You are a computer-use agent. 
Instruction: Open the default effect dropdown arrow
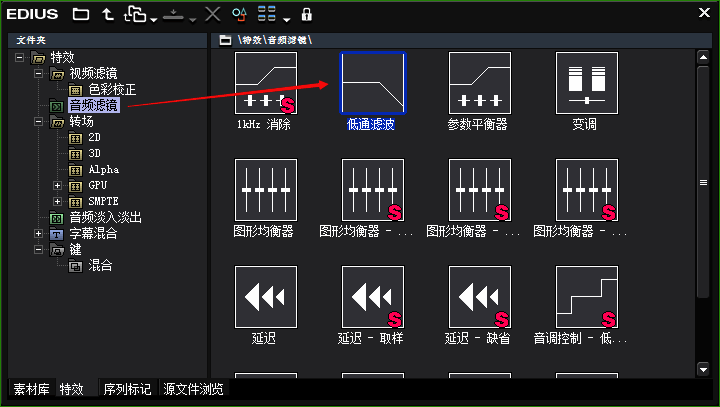(x=193, y=19)
